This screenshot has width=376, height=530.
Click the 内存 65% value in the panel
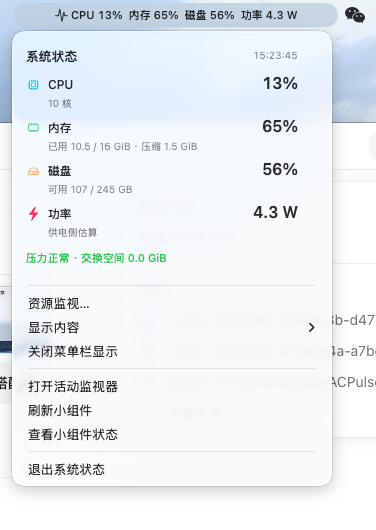pyautogui.click(x=280, y=126)
